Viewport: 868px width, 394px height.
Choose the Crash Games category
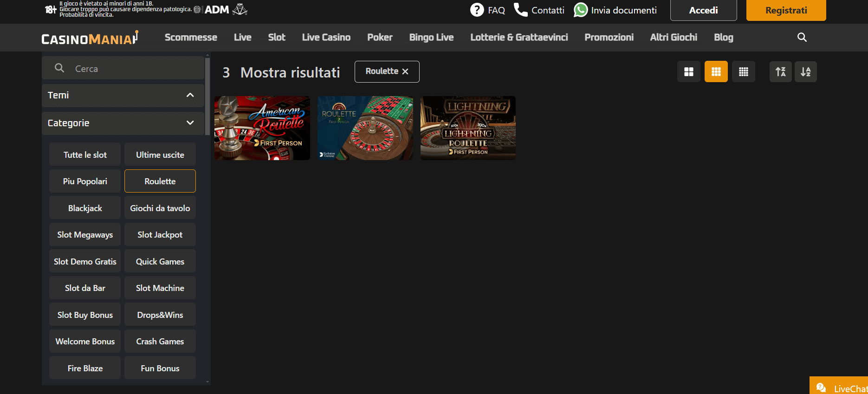tap(160, 341)
